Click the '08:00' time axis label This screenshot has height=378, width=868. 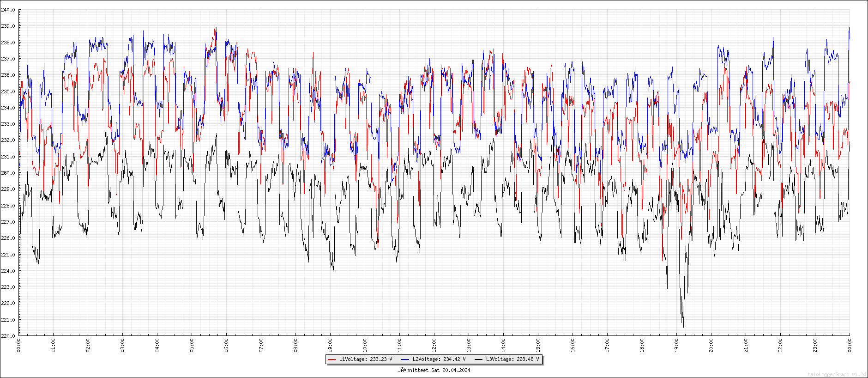pyautogui.click(x=295, y=345)
